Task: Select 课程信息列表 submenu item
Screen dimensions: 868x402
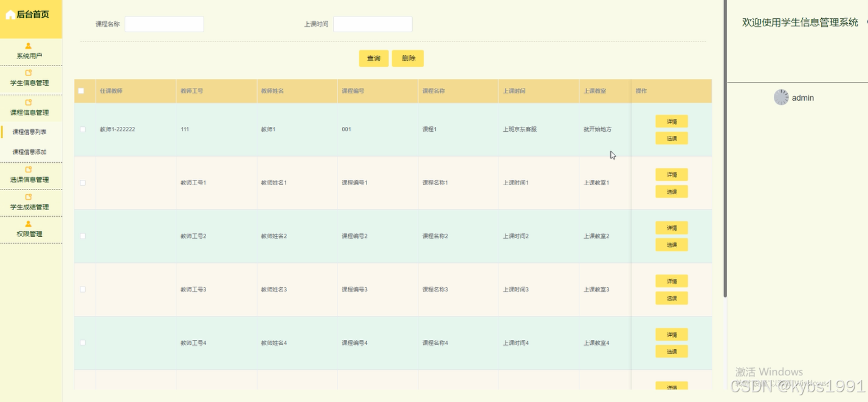Action: tap(30, 132)
